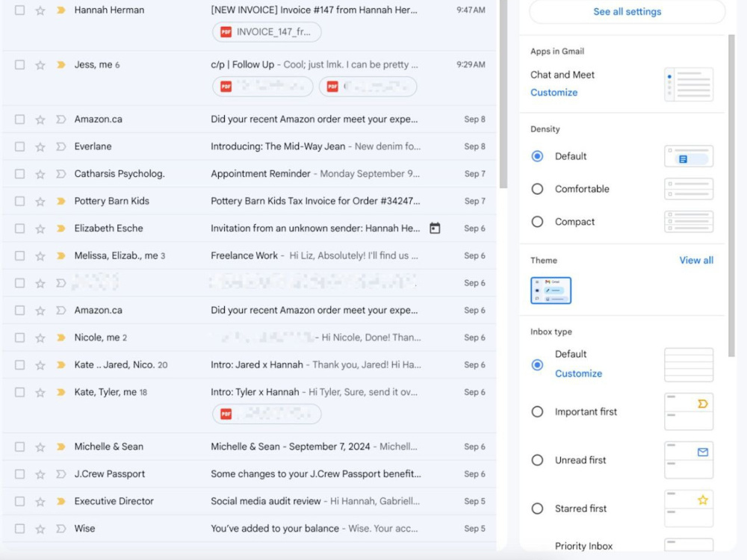
Task: Toggle importance marker on Nicole, me email
Action: click(61, 337)
